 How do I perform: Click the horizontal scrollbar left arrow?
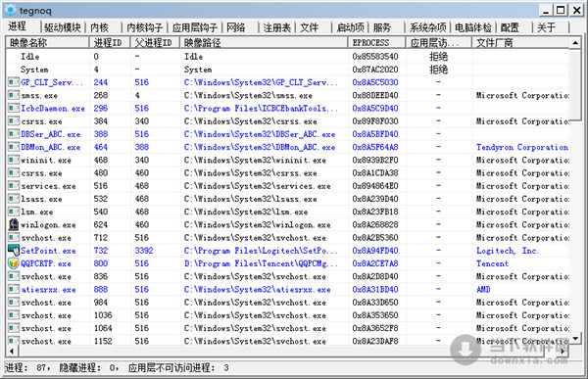pyautogui.click(x=12, y=352)
